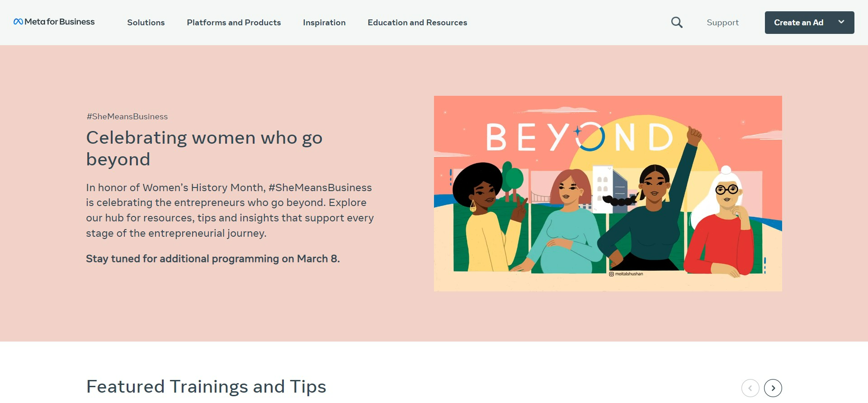Open Education and Resources menu
The height and width of the screenshot is (403, 868).
(417, 23)
